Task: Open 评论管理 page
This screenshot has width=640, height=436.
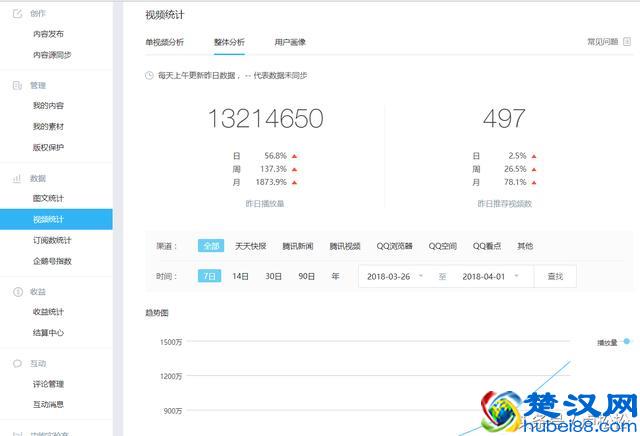Action: 48,384
